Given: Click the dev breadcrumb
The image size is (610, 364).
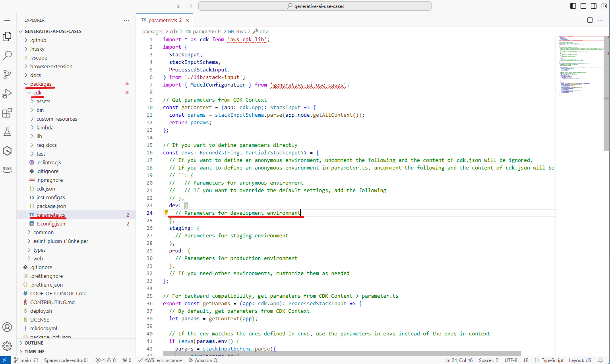Looking at the screenshot, I should click(261, 31).
